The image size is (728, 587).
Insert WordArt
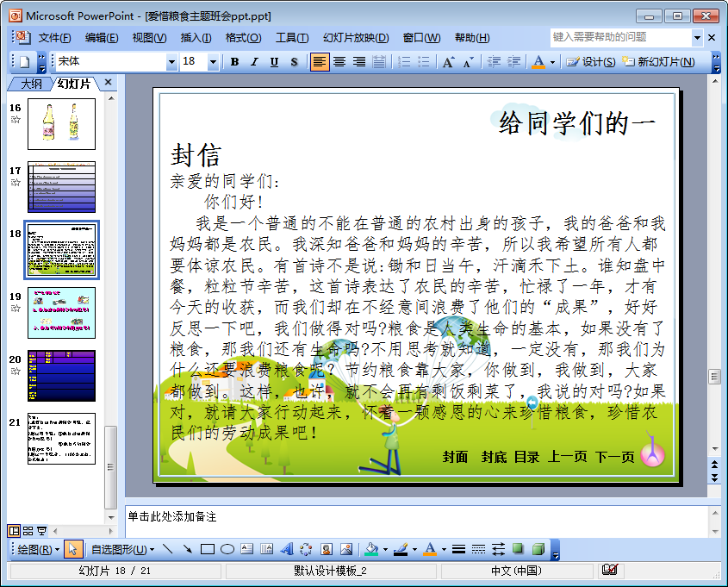tap(287, 549)
